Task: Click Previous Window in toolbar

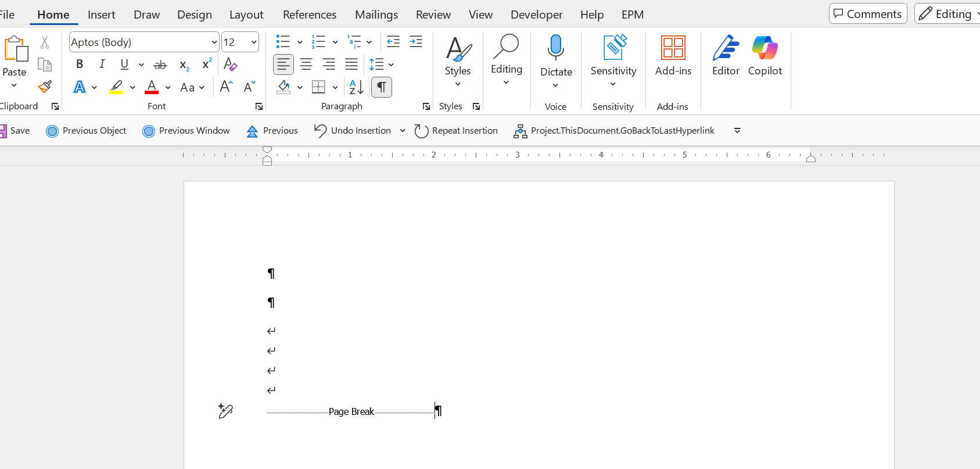Action: [x=186, y=131]
